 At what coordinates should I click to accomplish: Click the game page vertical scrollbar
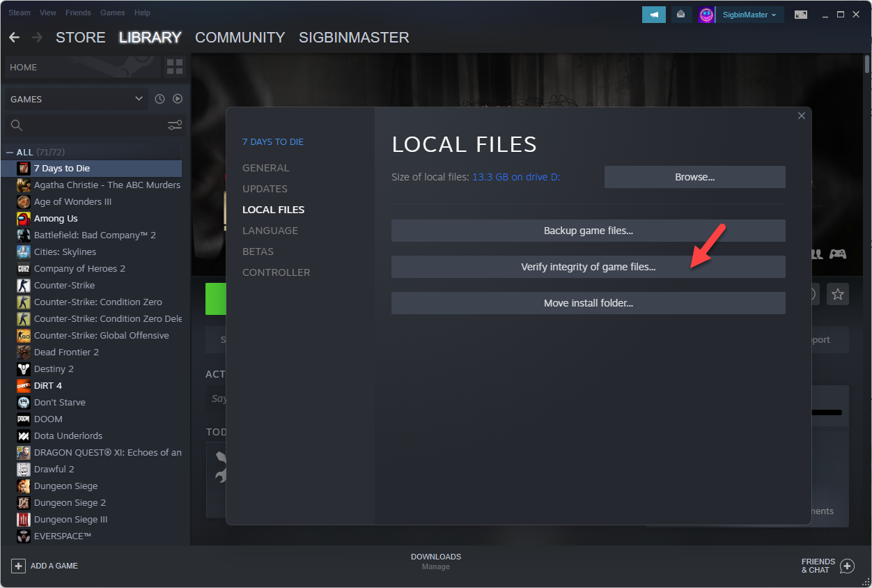coord(867,64)
